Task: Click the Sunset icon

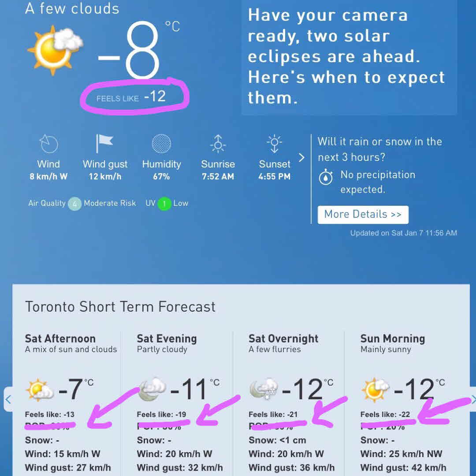Action: click(274, 144)
